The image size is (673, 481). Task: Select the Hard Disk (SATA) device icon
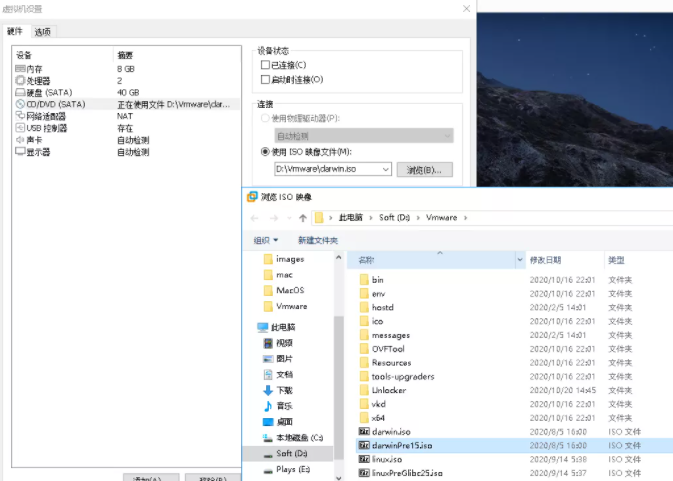click(x=20, y=92)
